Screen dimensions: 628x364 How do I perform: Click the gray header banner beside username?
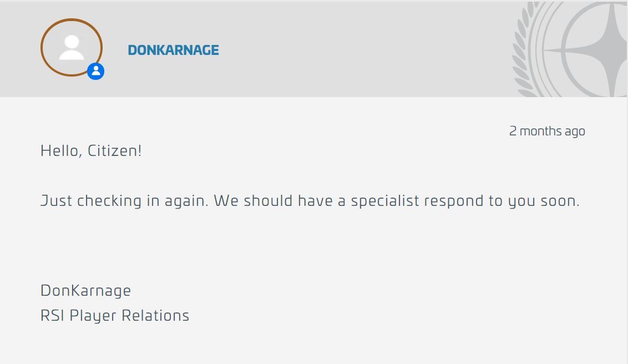361,49
